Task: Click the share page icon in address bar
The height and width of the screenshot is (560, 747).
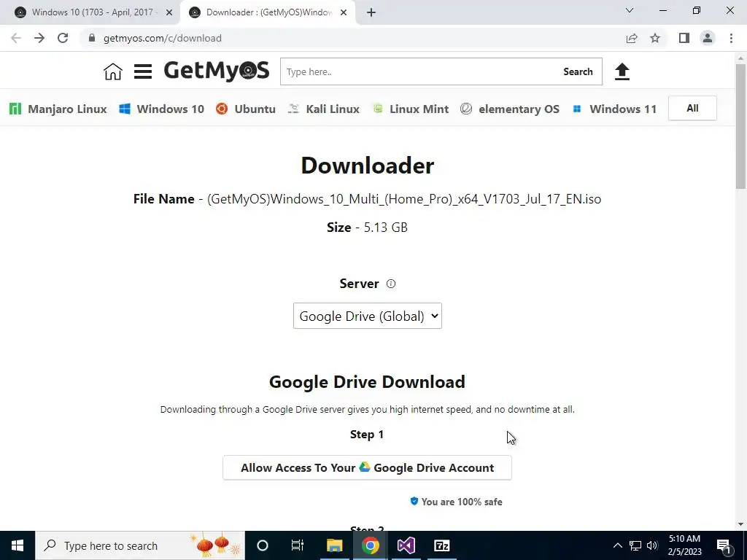Action: [x=632, y=38]
